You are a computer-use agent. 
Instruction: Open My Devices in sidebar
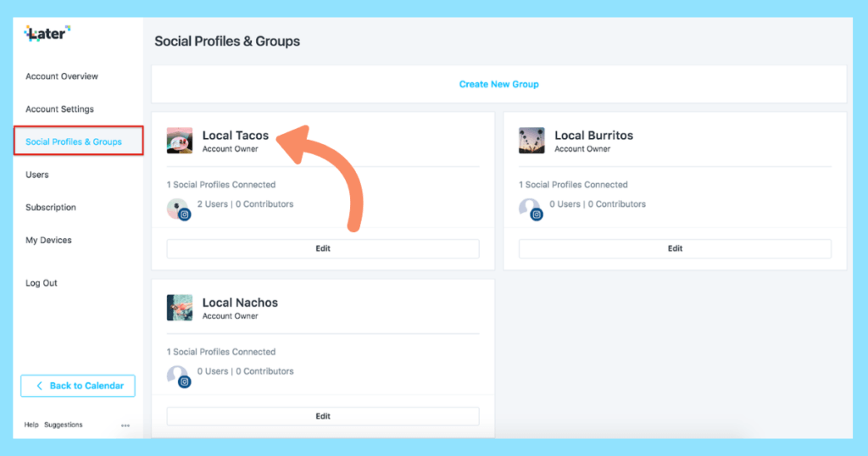[48, 241]
